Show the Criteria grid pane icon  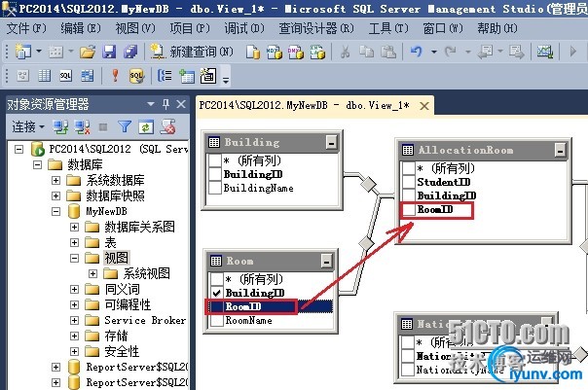[44, 76]
